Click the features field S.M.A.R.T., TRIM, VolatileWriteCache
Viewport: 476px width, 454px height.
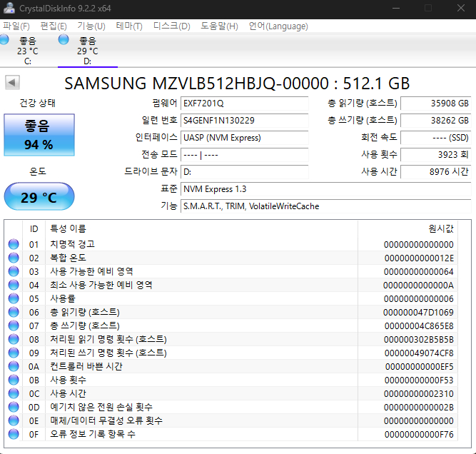tap(325, 206)
